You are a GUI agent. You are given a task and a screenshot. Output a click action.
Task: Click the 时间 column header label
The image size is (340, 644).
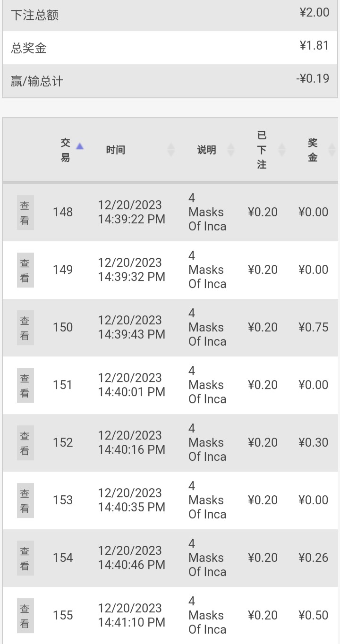click(x=116, y=150)
